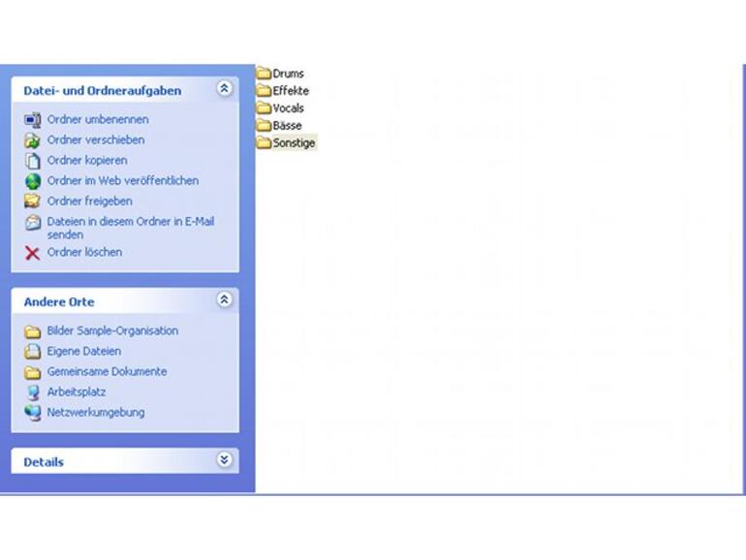Collapse the Datei- und Ordneraufgaben panel
This screenshot has height=560, width=746.
pos(224,88)
